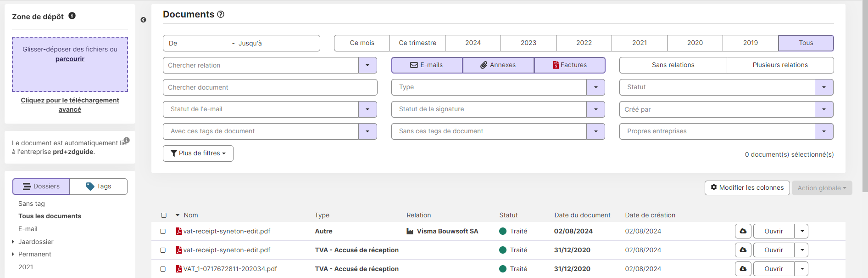Check the box for the second vat-receipt-syneton-edit.pdf row
The height and width of the screenshot is (278, 868).
[x=163, y=250]
